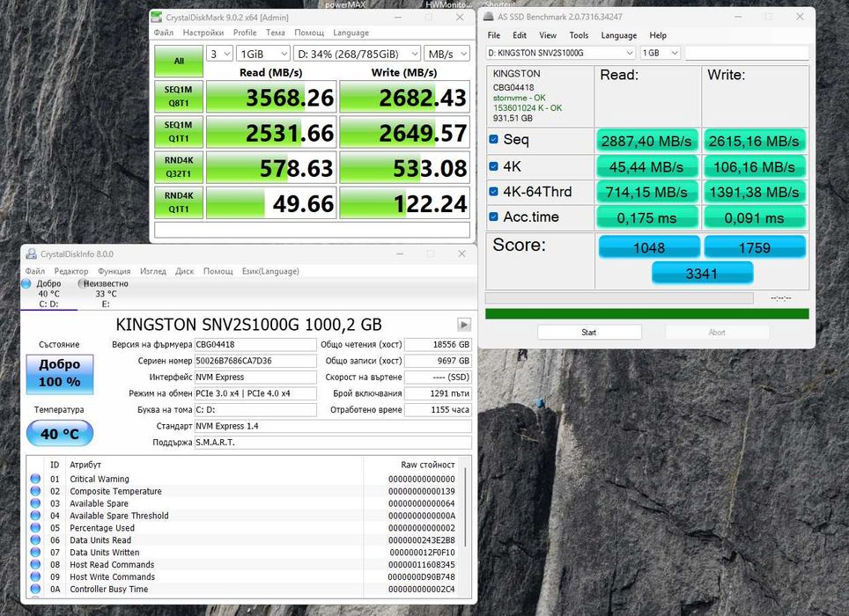Click the blue dot beside Available Spare row 03
Screen dimensions: 849x616
(x=36, y=503)
